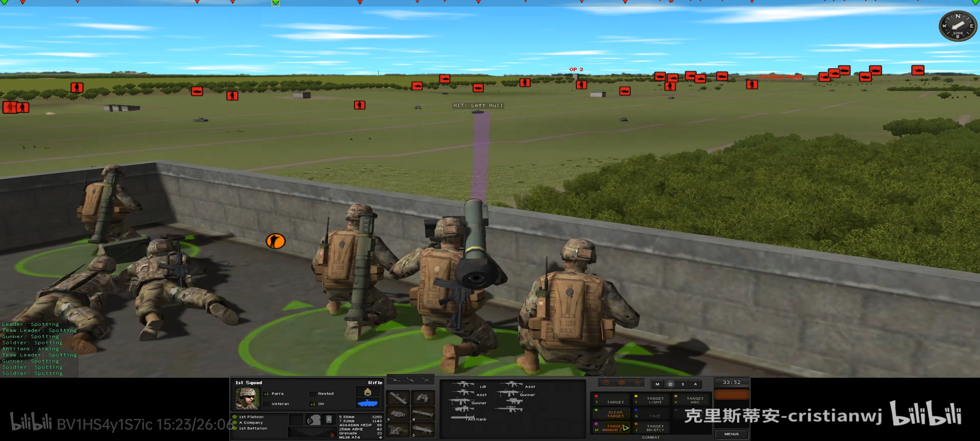Select the orange infantry unit icon on rooftop
This screenshot has height=441, width=980.
pyautogui.click(x=276, y=241)
